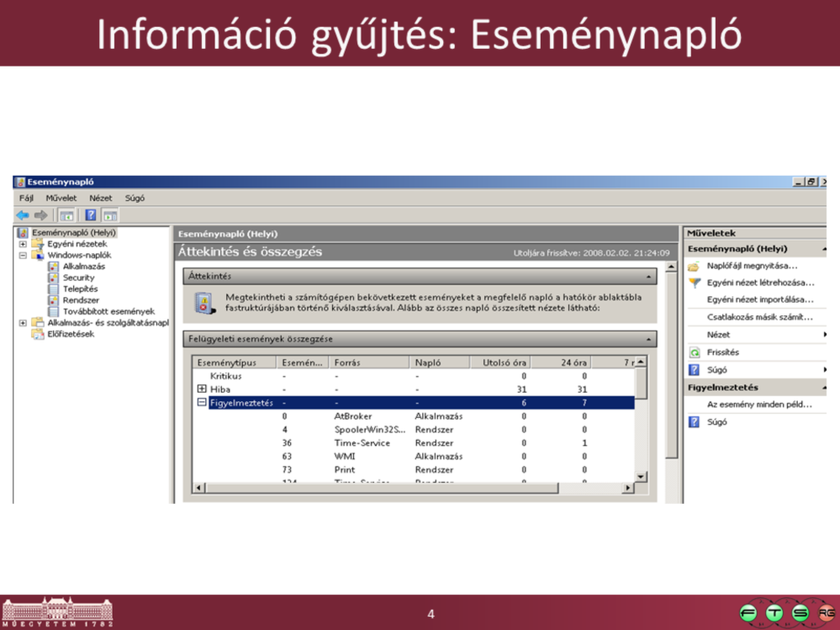The image size is (840, 630).
Task: Sort by Eseménytípus column header
Action: 234,363
